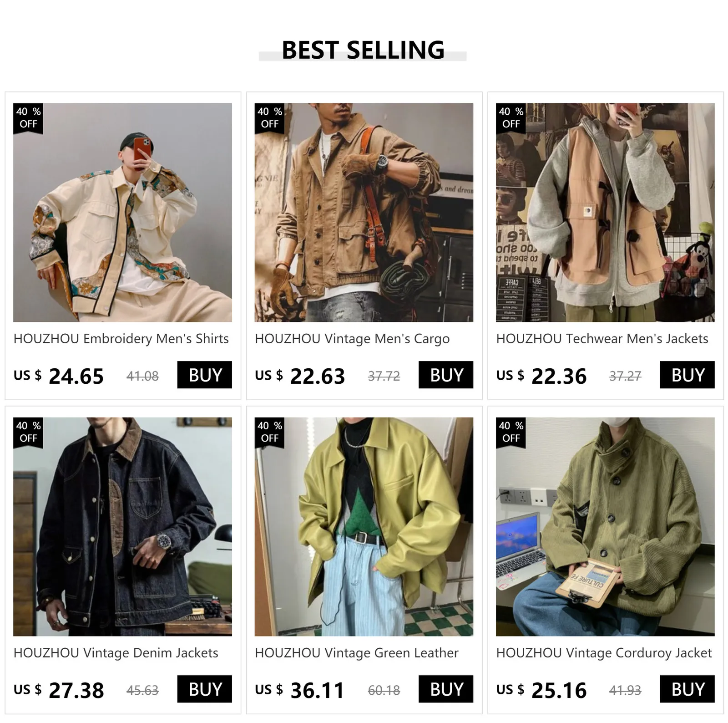Click BUY for the Embroidery Men's Shirts
The image size is (728, 723).
click(x=204, y=375)
